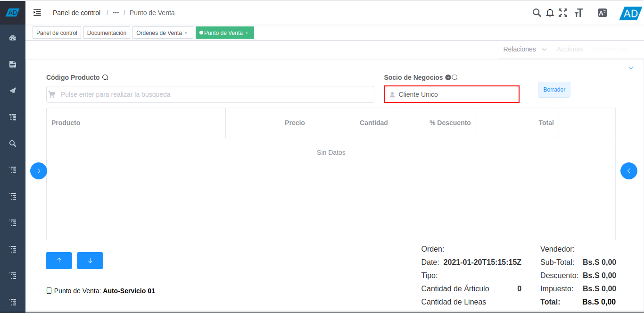
Task: Select the paper plane icon in the sidebar
Action: point(12,90)
